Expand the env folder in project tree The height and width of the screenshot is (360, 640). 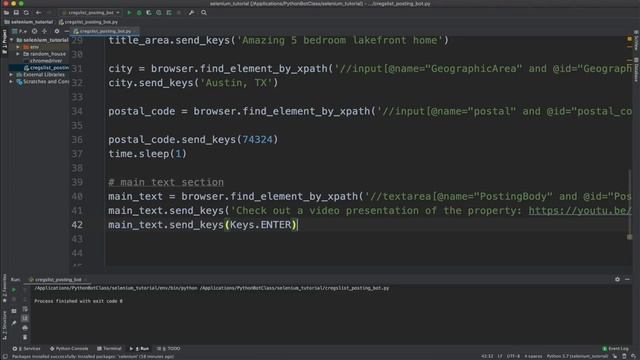click(x=18, y=47)
